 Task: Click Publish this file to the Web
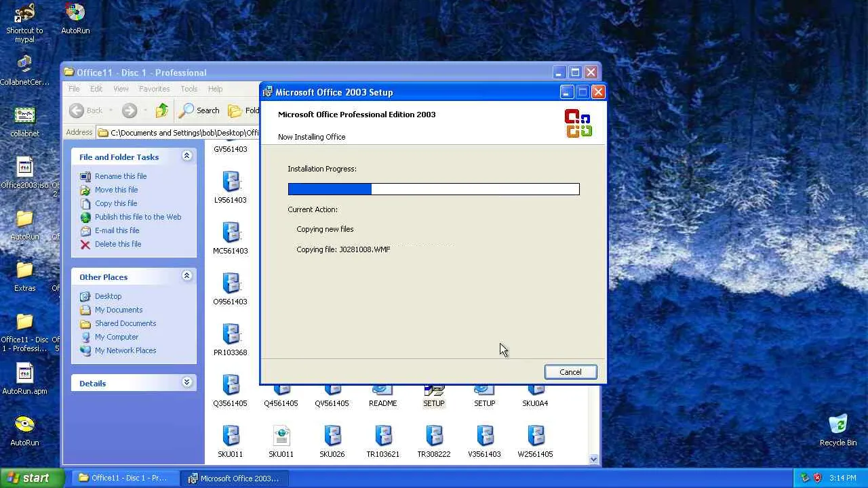(x=138, y=217)
